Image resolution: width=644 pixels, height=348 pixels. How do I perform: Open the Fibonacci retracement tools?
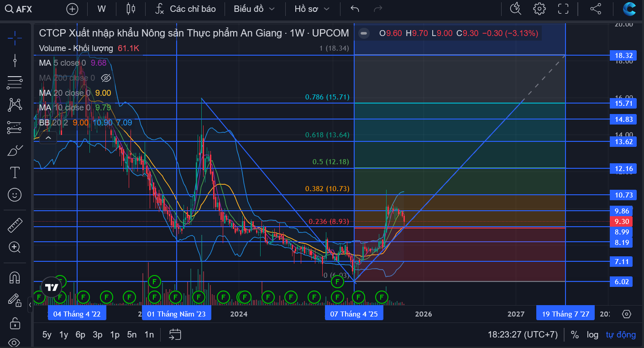tap(15, 83)
